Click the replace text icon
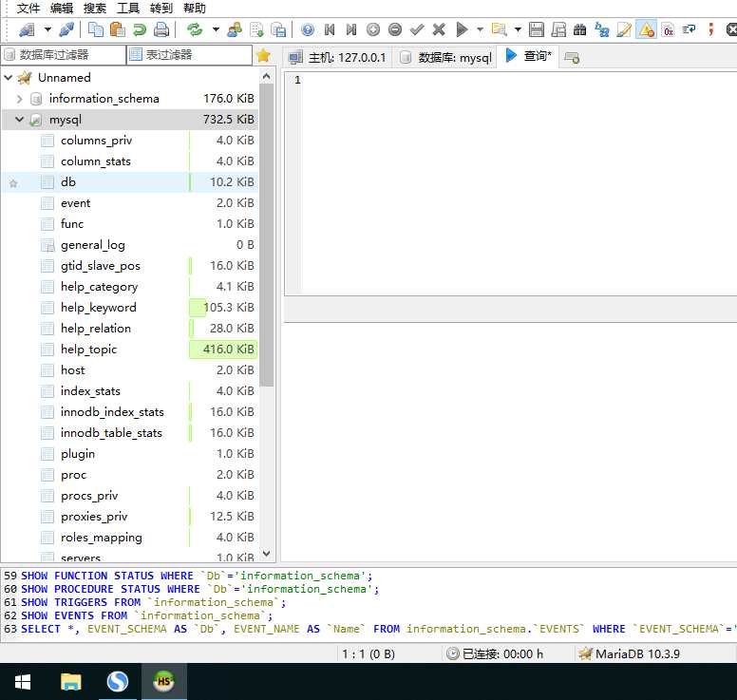This screenshot has width=737, height=700. pyautogui.click(x=602, y=30)
